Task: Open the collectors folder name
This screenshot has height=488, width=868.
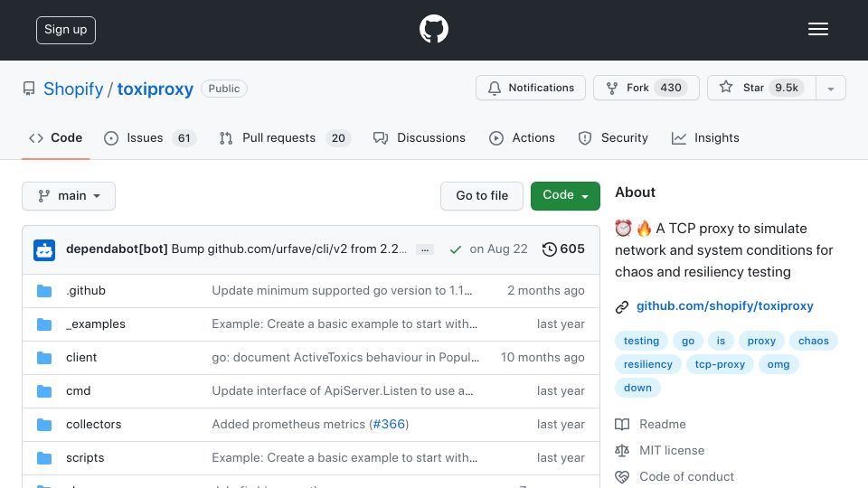Action: [93, 425]
